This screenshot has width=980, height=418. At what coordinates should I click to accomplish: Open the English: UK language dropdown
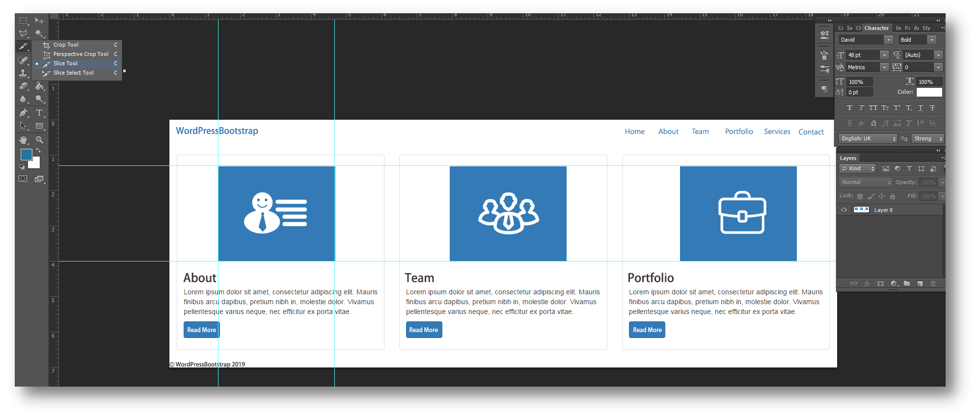pyautogui.click(x=868, y=138)
